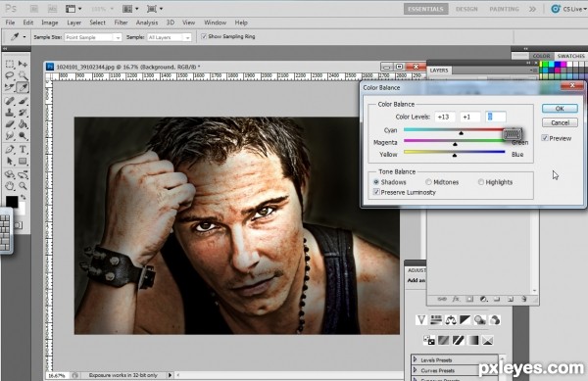The height and width of the screenshot is (381, 588).
Task: Open the Analysis menu
Action: tap(147, 23)
